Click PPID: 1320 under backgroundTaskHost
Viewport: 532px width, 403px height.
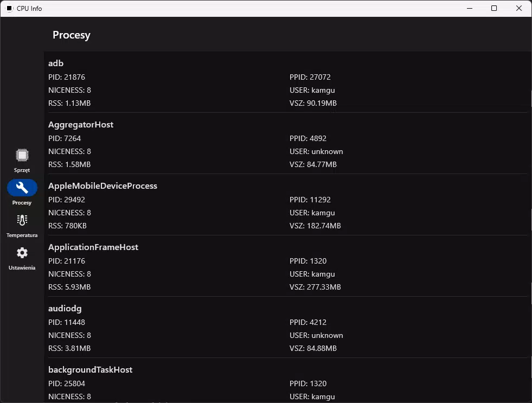pyautogui.click(x=308, y=383)
